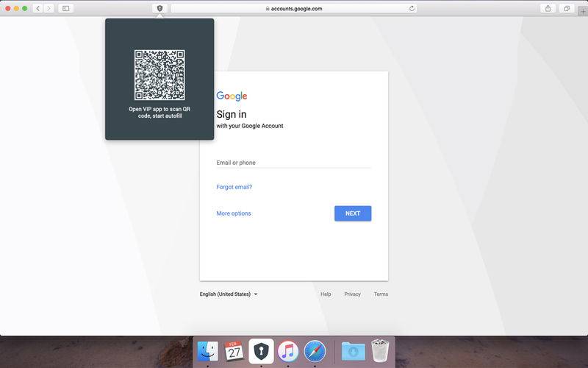
Task: Show all tabs overview icon
Action: click(567, 8)
